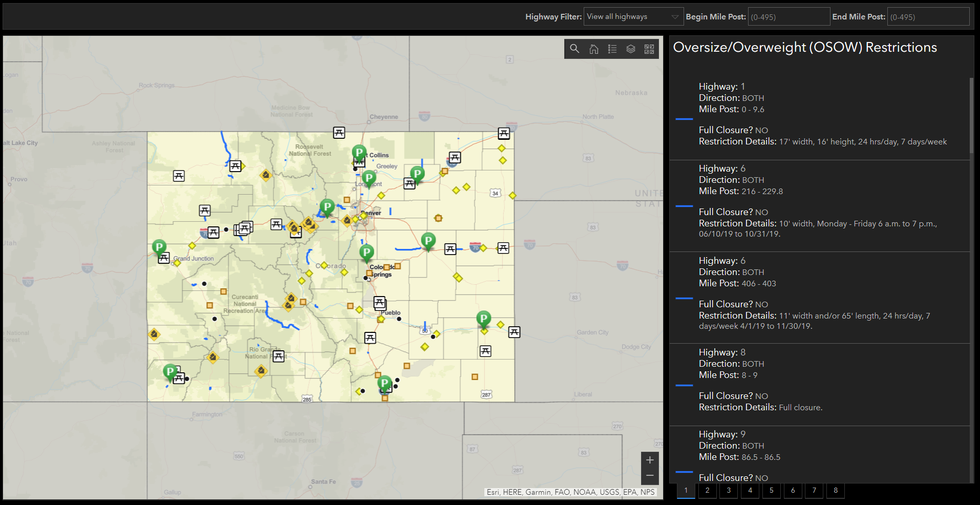Zoom out on the map

point(650,476)
